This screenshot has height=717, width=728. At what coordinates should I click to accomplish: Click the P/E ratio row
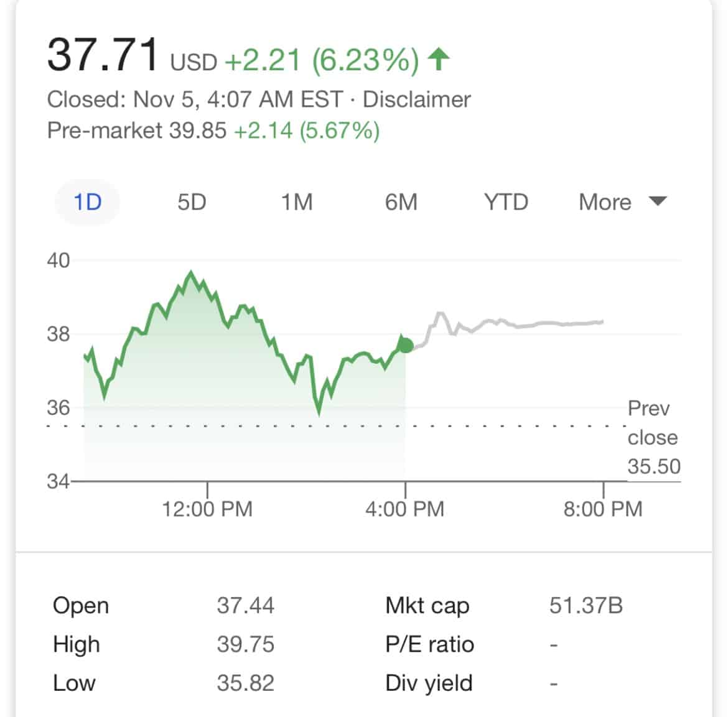(431, 644)
